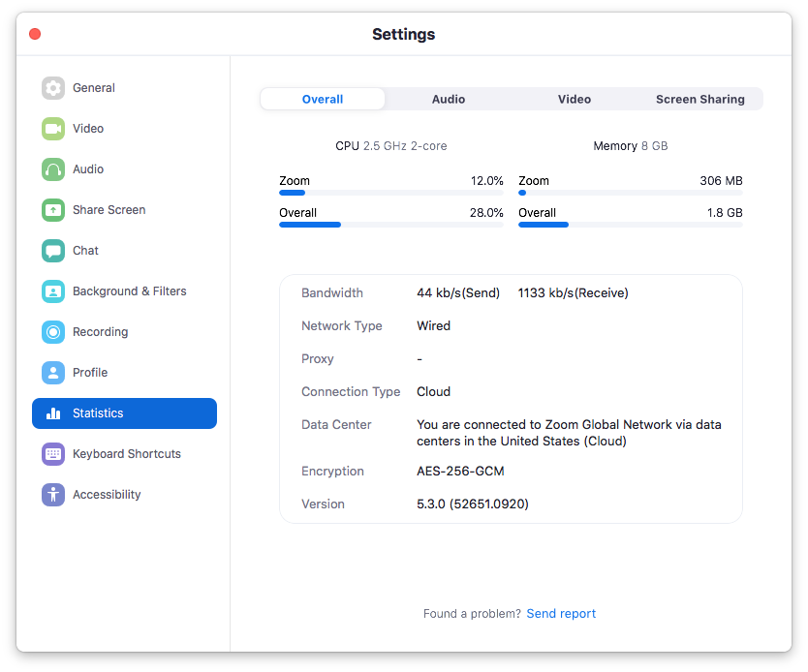Click the General gear icon

coord(53,88)
